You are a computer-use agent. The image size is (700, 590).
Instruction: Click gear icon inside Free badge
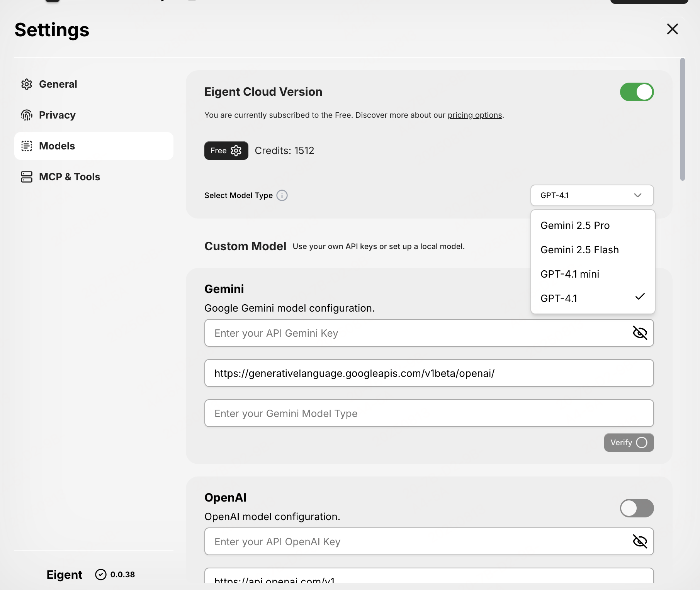(236, 151)
